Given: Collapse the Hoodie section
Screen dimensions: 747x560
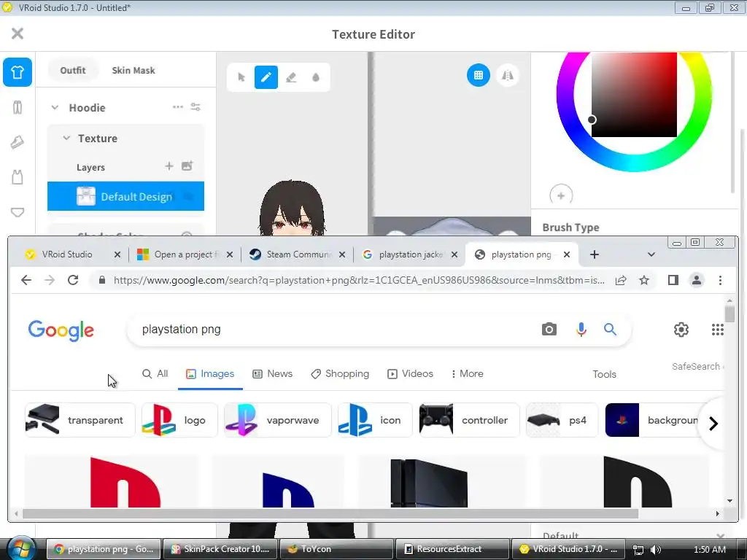Looking at the screenshot, I should [x=55, y=108].
